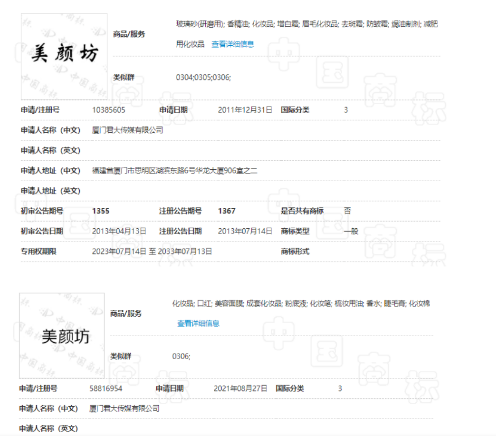Image resolution: width=496 pixels, height=446 pixels.
Task: Select applicant address ending 华龙大厦906室之二
Action: [x=175, y=171]
